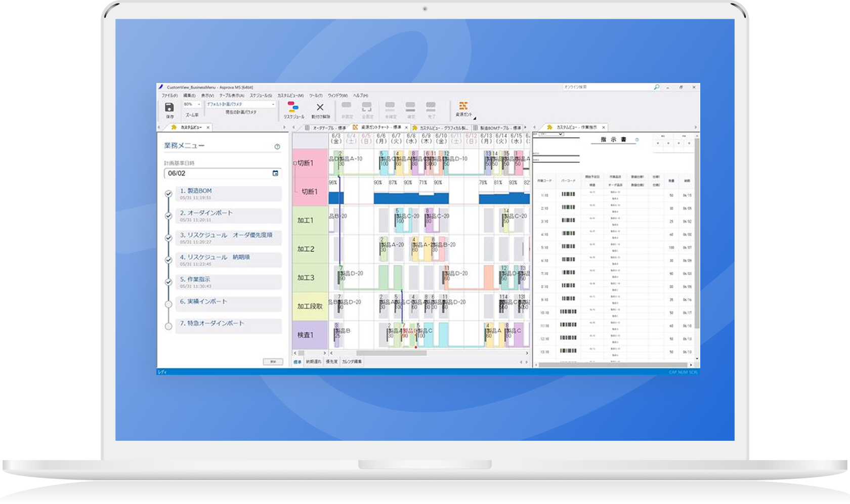Click the refresh icon beside 指示書 title

pos(637,140)
